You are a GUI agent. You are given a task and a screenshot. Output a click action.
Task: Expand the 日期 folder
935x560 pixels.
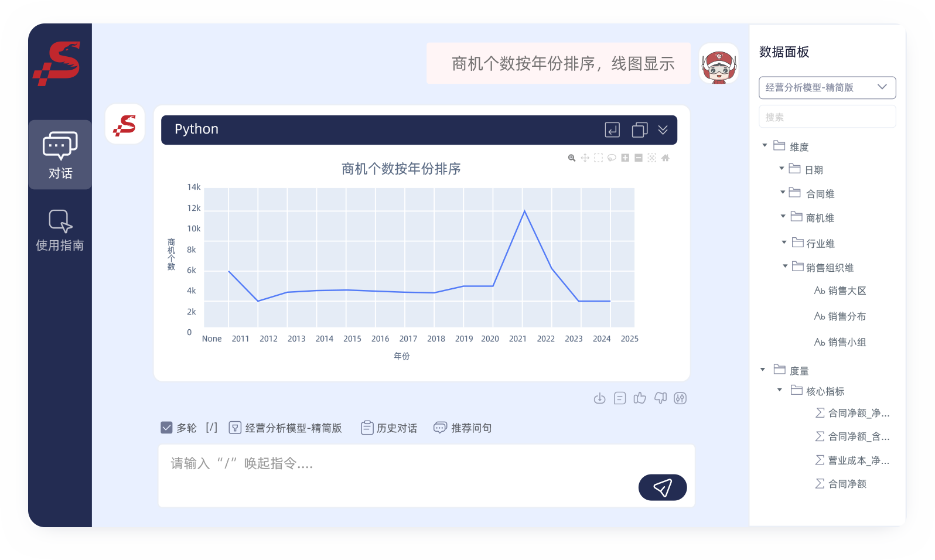[782, 169]
